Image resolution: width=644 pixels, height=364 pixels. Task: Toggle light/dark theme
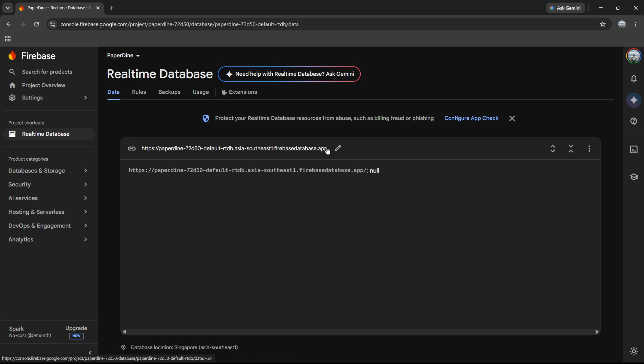[x=634, y=351]
